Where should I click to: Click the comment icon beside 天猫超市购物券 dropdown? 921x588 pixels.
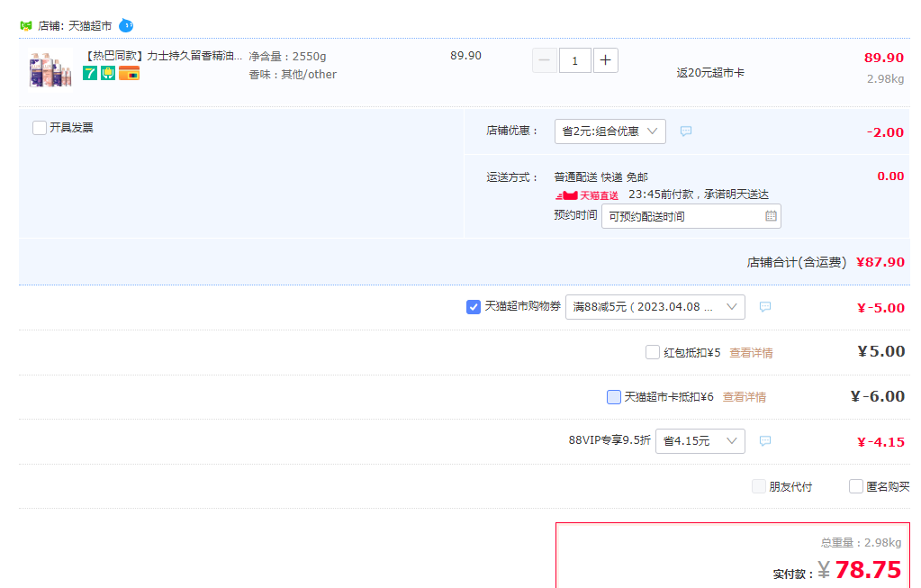[764, 307]
